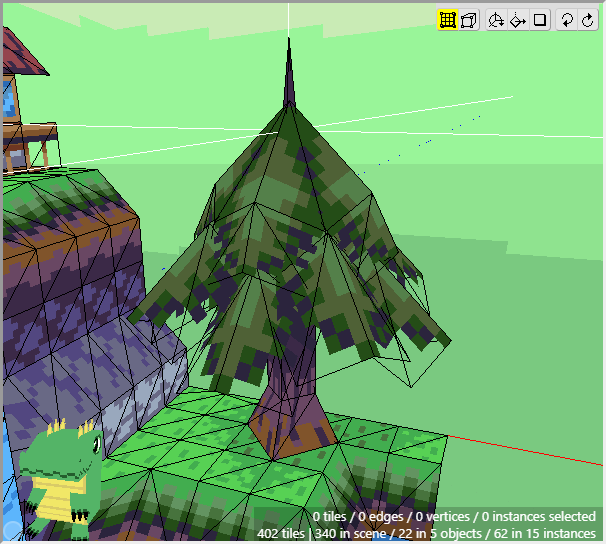The image size is (606, 544).
Task: Select the green crocodile character
Action: pos(60,475)
